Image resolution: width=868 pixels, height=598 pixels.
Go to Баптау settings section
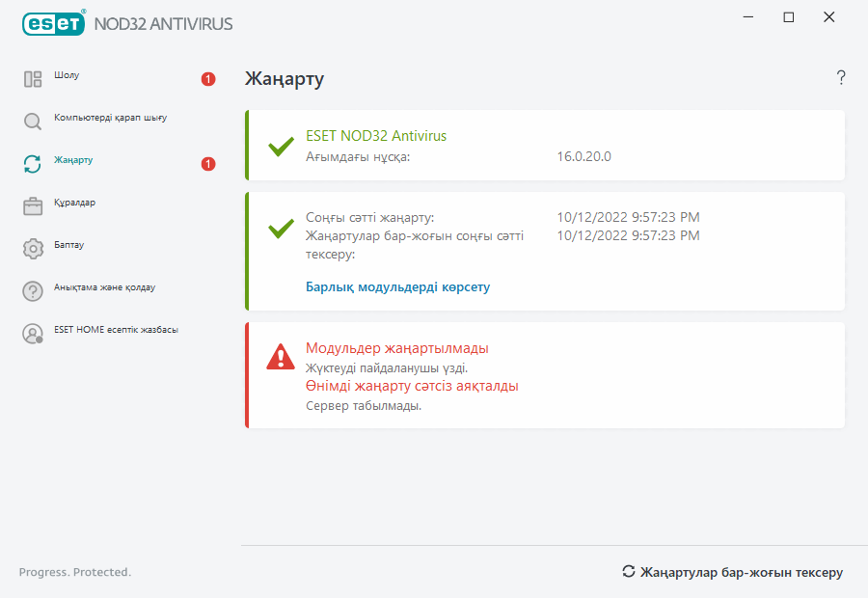[x=68, y=245]
